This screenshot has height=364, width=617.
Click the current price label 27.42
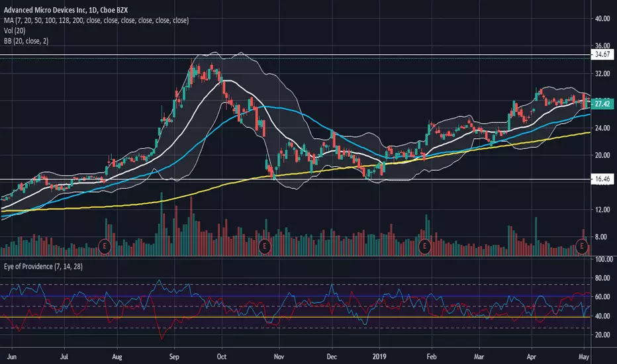pyautogui.click(x=602, y=104)
